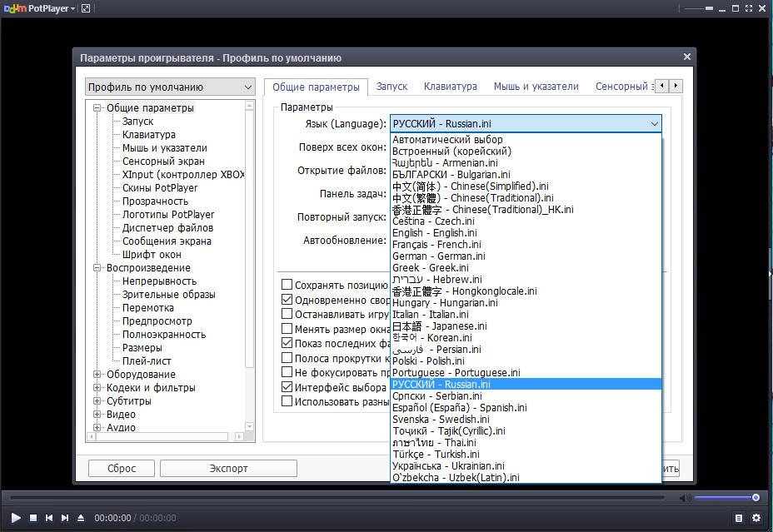Screen dimensions: 773x532
Task: Mute audio with the speaker icon
Action: pos(685,498)
